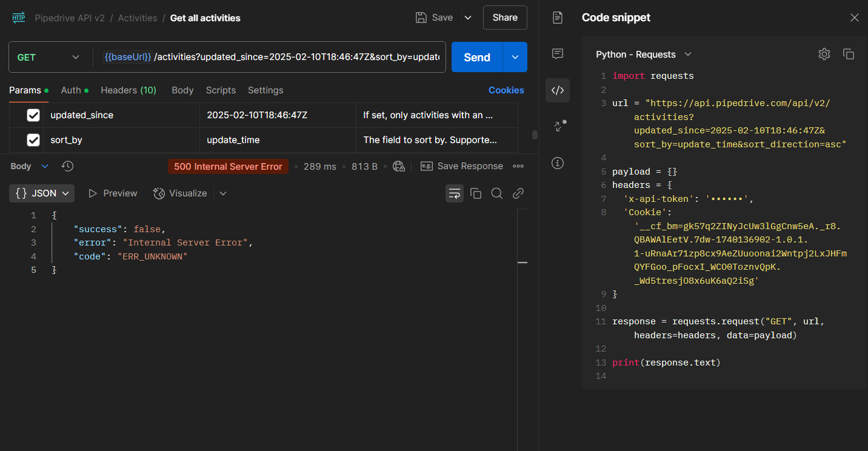This screenshot has width=868, height=451.
Task: Search within the response body
Action: pyautogui.click(x=497, y=193)
